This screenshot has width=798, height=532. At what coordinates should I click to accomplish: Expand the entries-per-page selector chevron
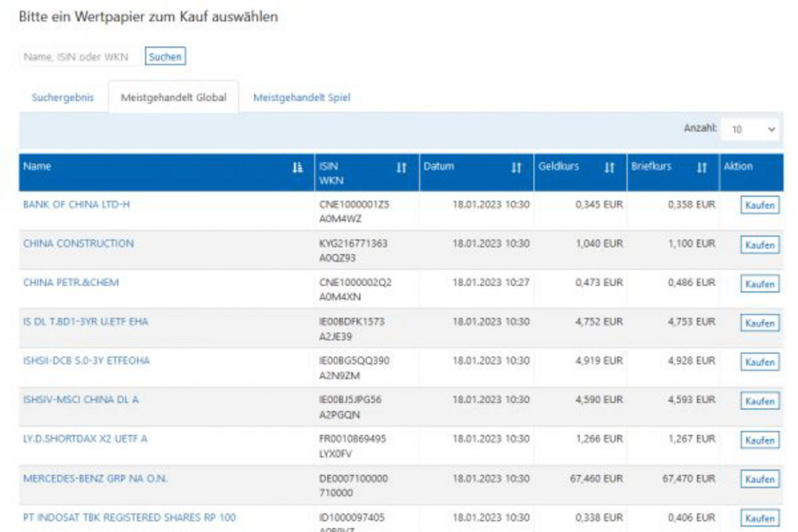pos(771,129)
